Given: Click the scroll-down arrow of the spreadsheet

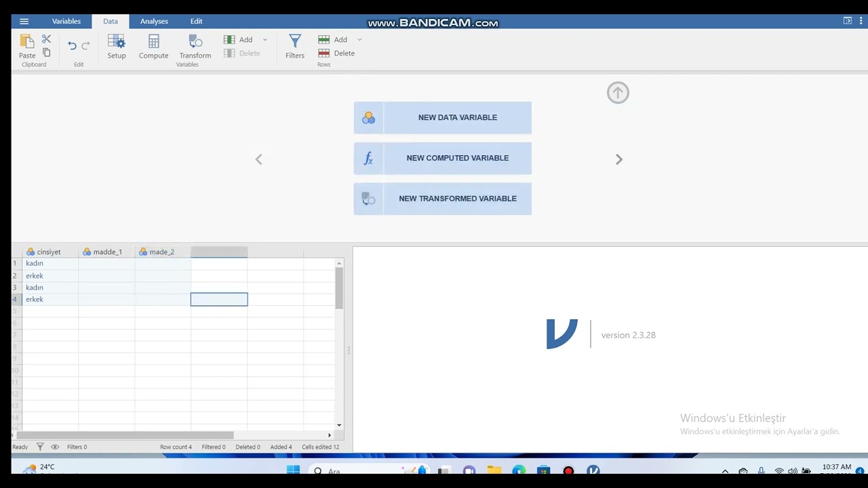Looking at the screenshot, I should [339, 426].
